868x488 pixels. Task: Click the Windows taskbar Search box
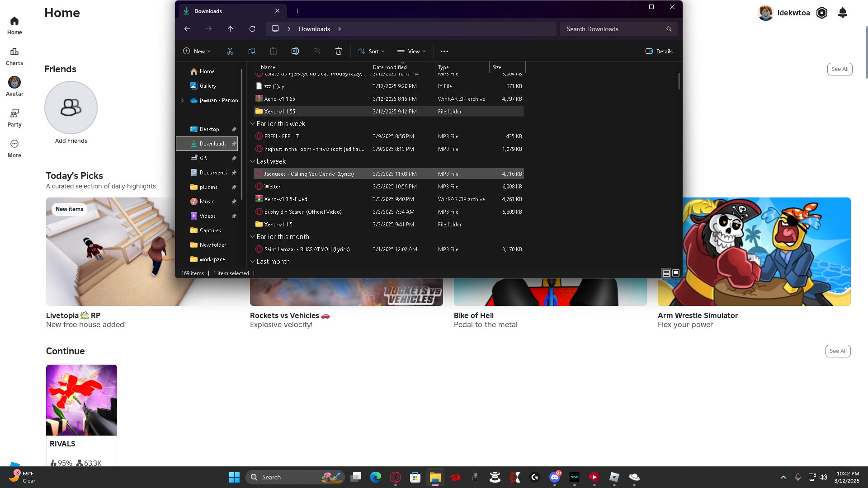tap(295, 477)
